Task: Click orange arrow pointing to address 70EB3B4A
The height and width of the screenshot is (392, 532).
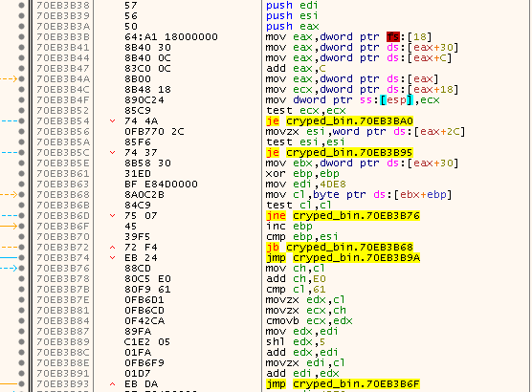Action: click(9, 79)
